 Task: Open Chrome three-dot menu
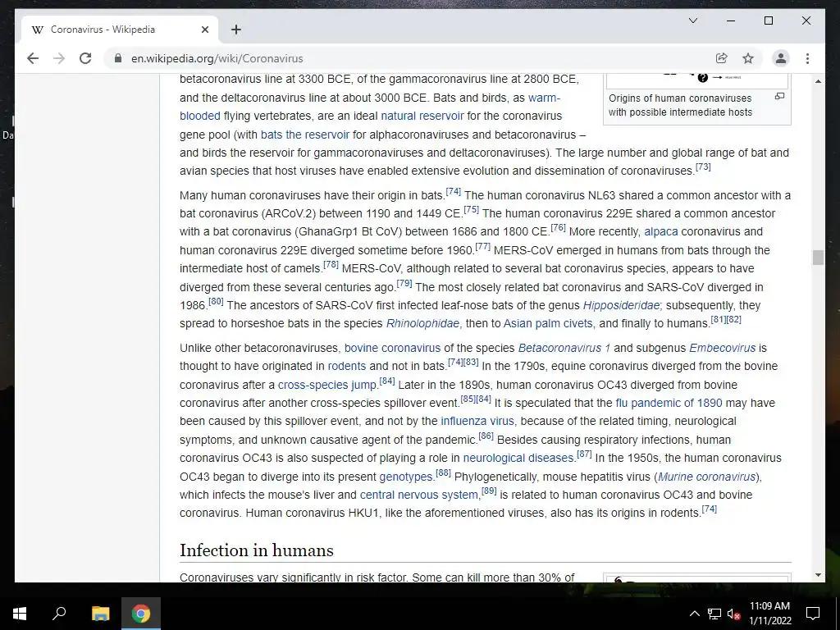point(807,58)
